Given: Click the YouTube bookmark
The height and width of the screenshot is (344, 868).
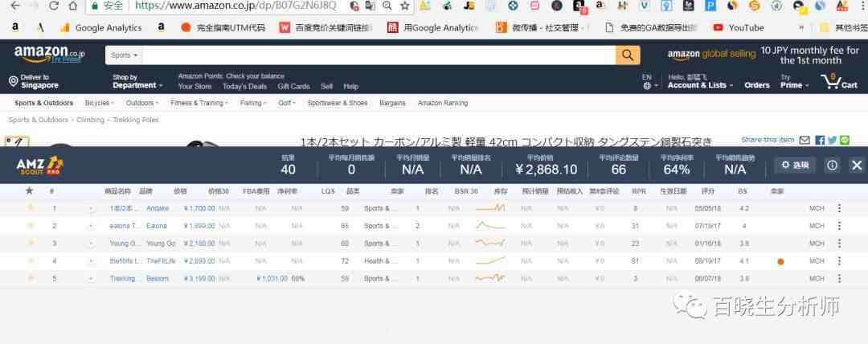Looking at the screenshot, I should [x=739, y=27].
